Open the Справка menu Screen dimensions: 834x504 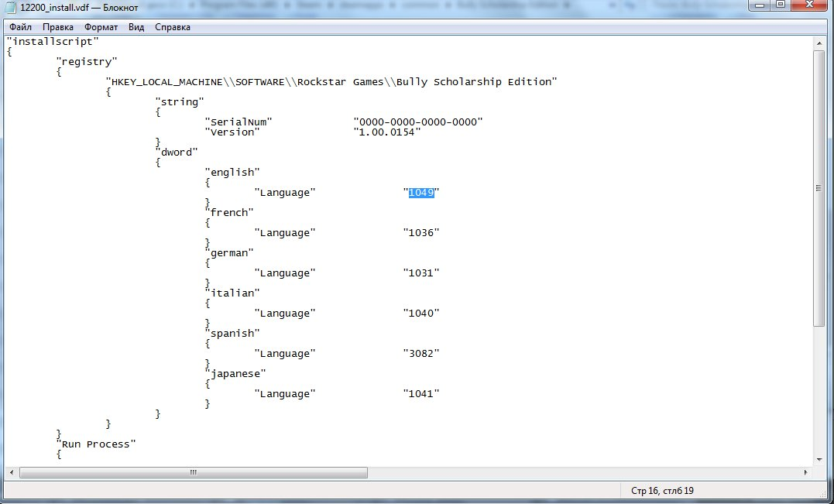[x=173, y=27]
